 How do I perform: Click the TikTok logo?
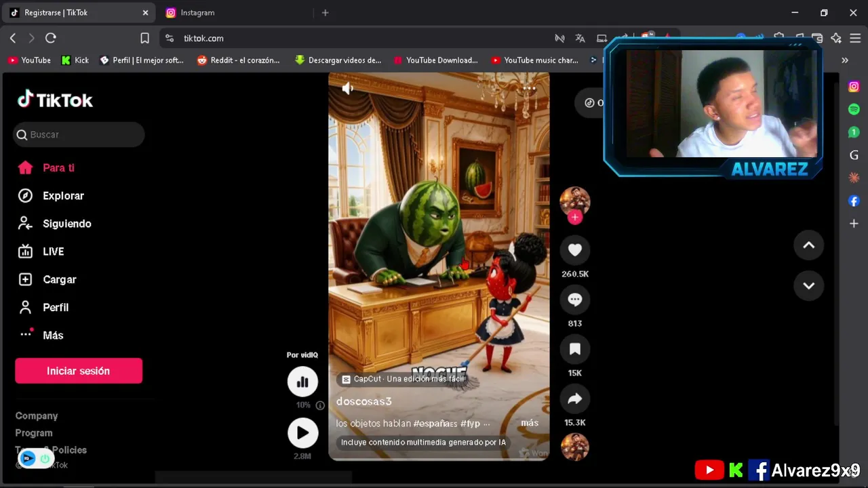55,100
